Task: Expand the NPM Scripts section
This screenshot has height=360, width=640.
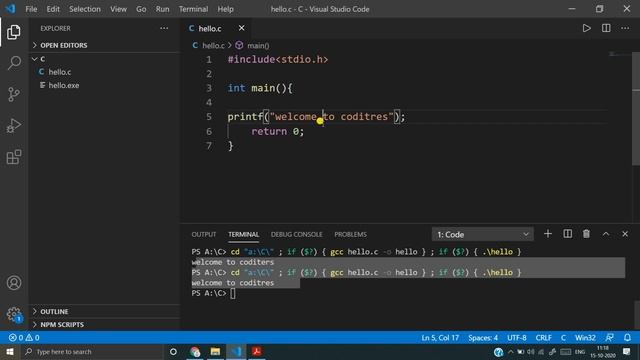Action: pyautogui.click(x=104, y=324)
